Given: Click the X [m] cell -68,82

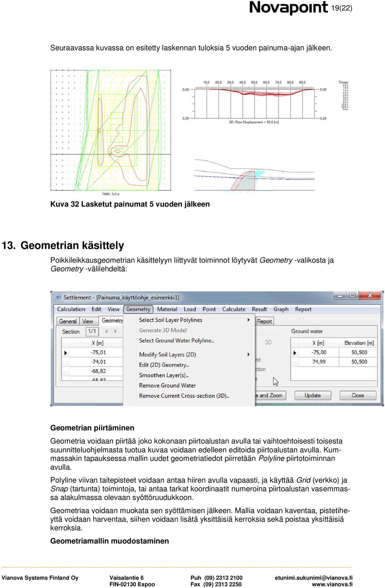Looking at the screenshot, I should (97, 371).
